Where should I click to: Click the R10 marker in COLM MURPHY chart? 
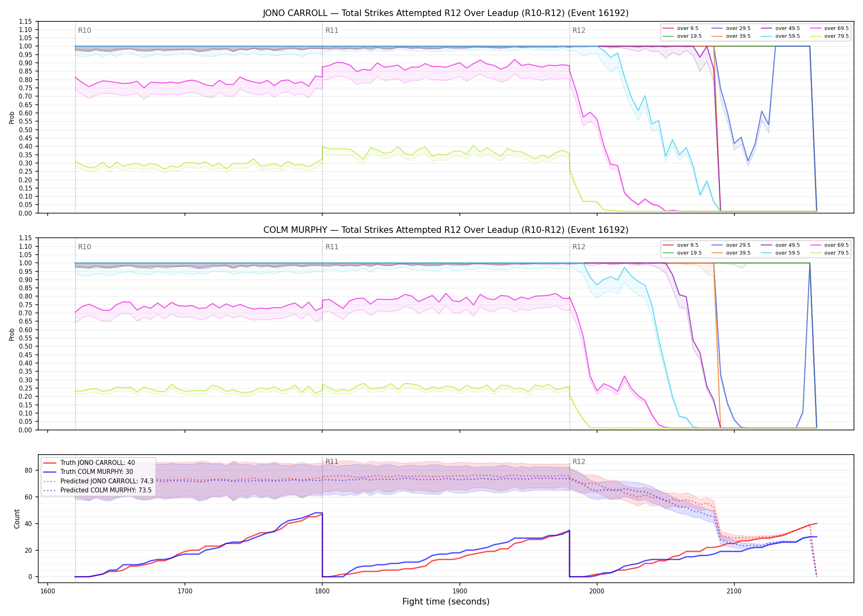pyautogui.click(x=84, y=247)
